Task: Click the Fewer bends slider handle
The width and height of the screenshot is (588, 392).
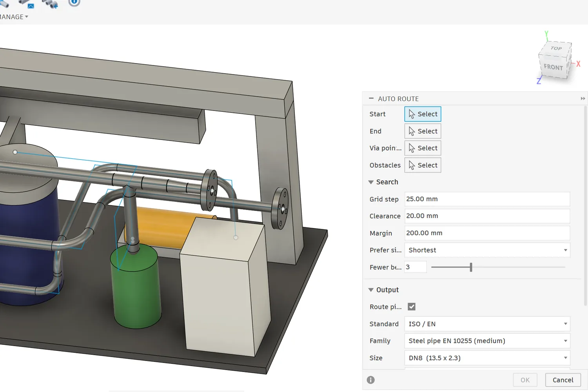Action: [x=471, y=267]
